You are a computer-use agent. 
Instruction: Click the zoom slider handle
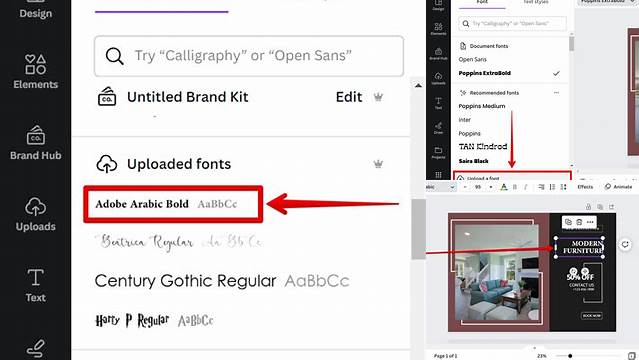pos(570,356)
